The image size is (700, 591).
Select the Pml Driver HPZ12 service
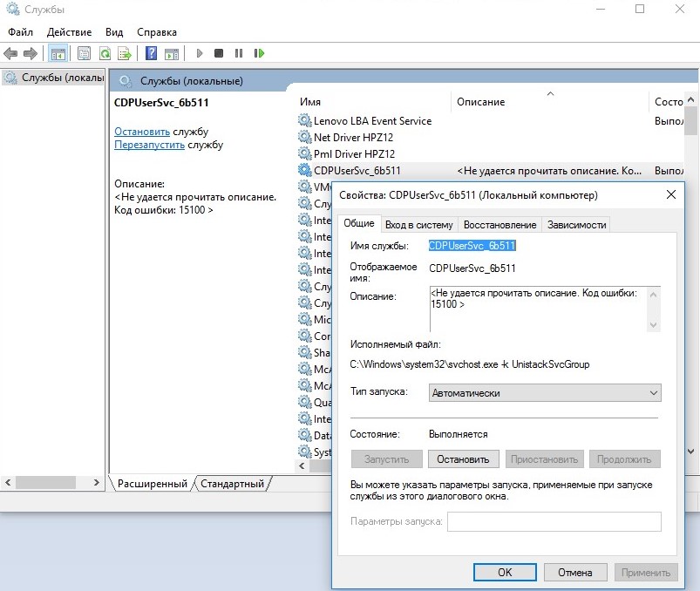pos(490,154)
